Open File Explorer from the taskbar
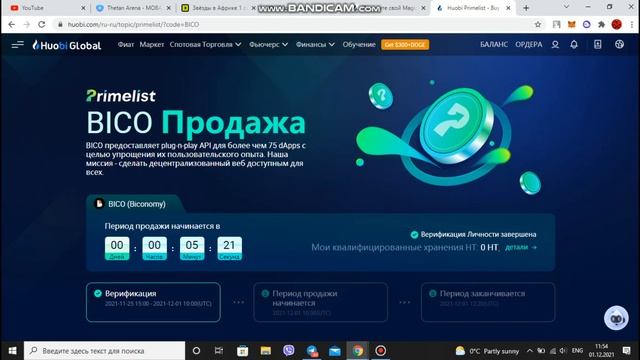 (x=266, y=351)
